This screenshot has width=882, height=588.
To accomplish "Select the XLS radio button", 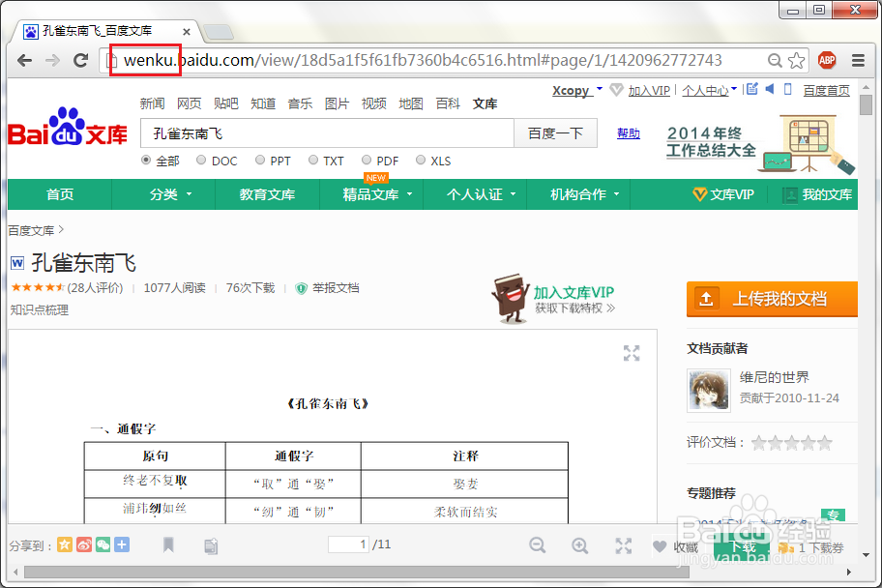I will click(421, 161).
